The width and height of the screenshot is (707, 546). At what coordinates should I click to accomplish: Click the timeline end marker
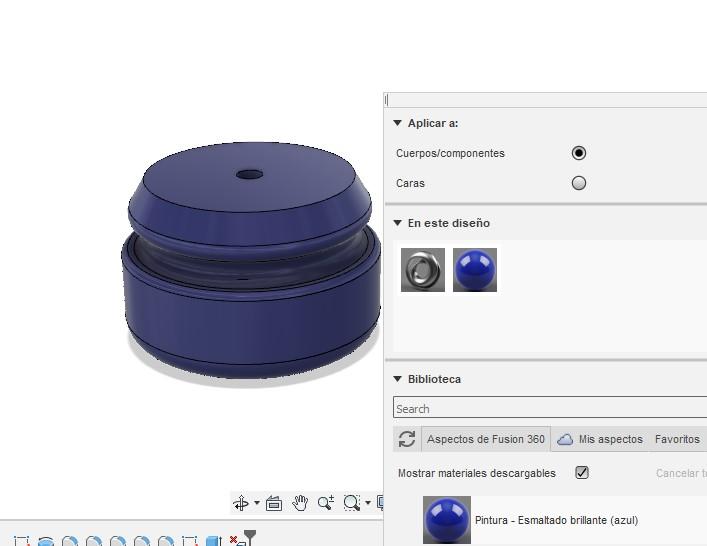[250, 537]
